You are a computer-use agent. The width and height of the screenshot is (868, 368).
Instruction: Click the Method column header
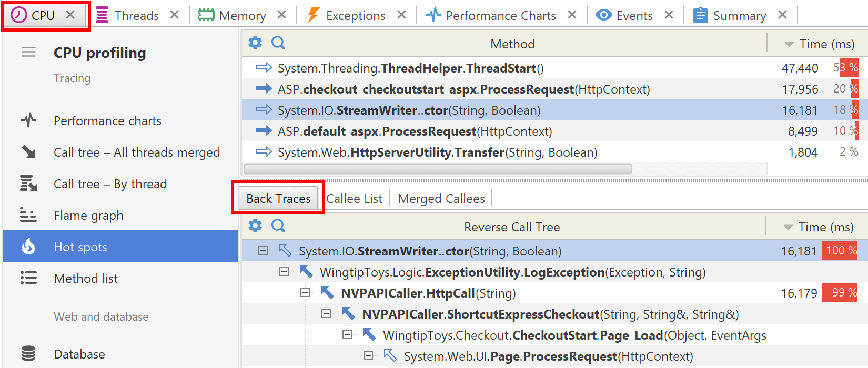pyautogui.click(x=512, y=44)
